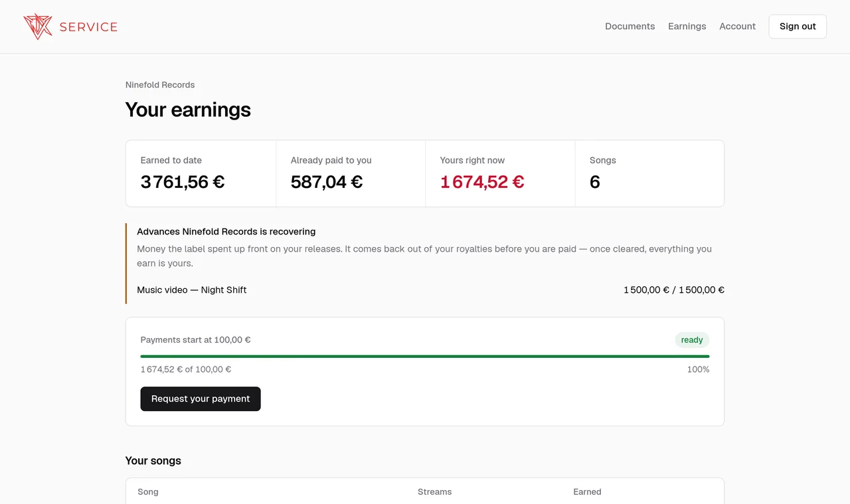850x504 pixels.
Task: Click the green "ready" status badge
Action: coord(692,340)
